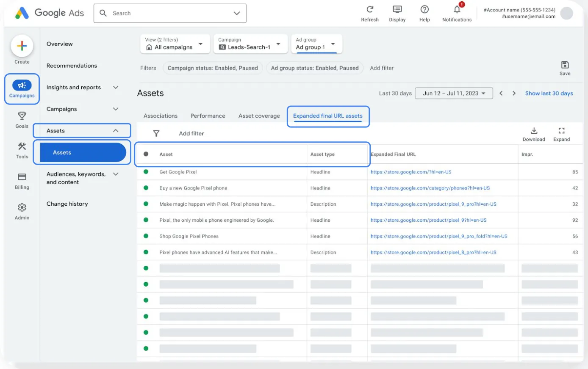
Task: Click the funnel filter icon
Action: pyautogui.click(x=156, y=133)
